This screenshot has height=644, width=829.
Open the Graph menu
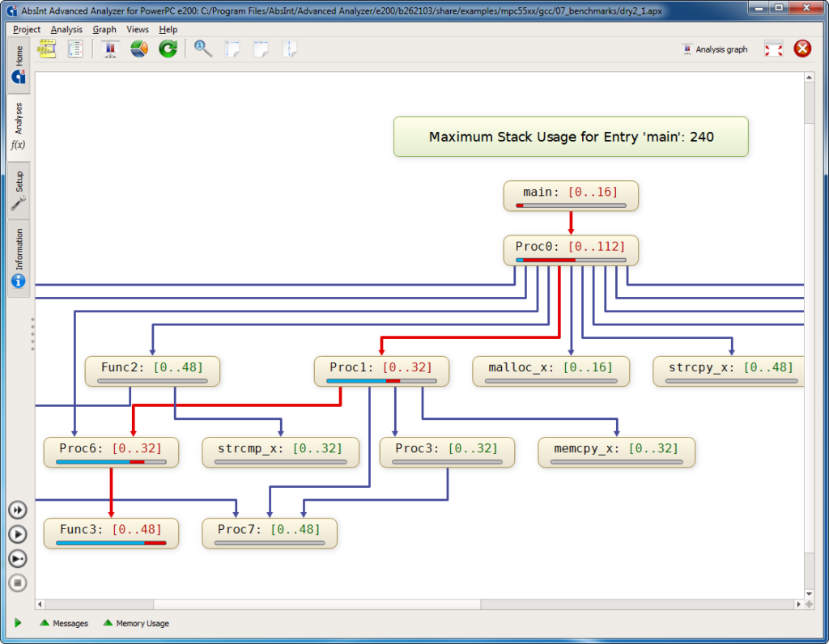tap(104, 29)
